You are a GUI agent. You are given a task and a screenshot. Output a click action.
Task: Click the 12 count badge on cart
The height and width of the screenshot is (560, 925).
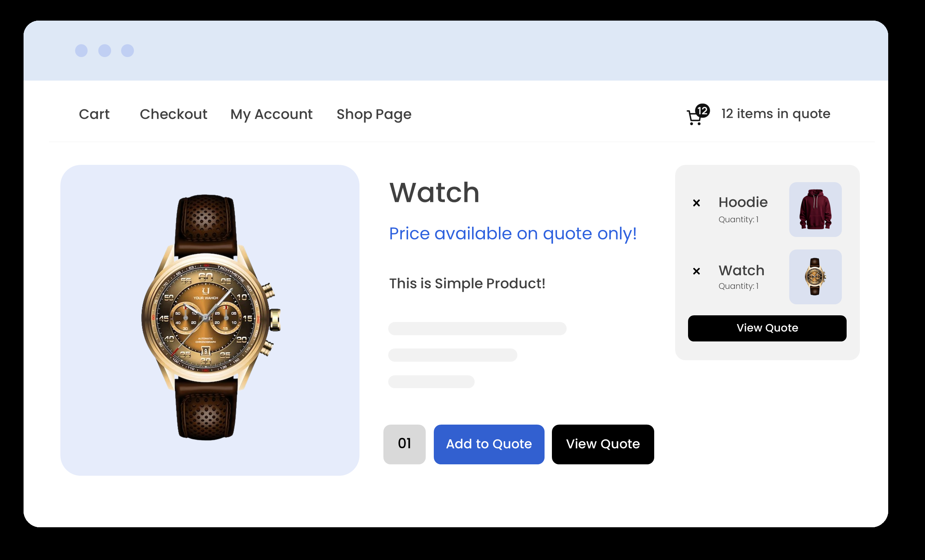coord(702,111)
